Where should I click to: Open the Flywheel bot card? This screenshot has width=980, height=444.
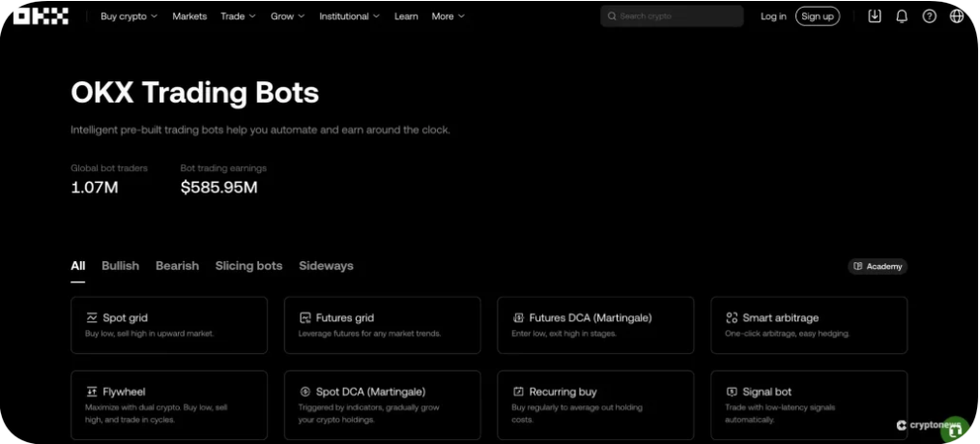coord(169,404)
